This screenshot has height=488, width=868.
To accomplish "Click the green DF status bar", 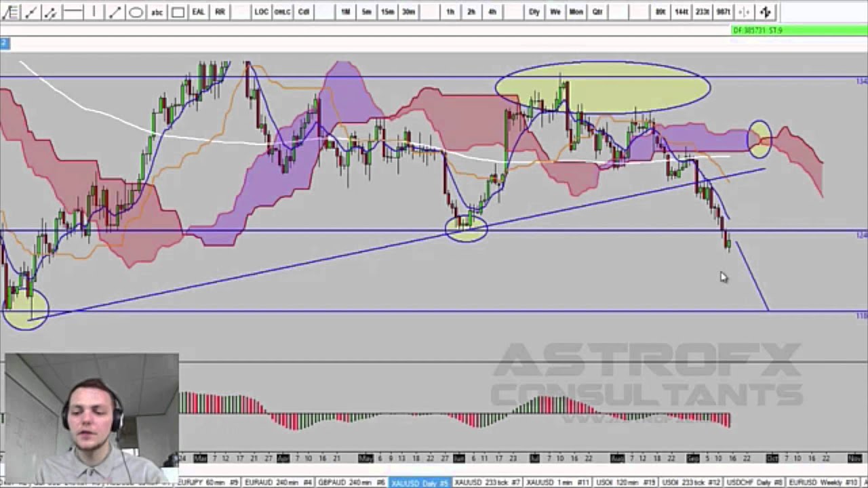I will (x=800, y=30).
